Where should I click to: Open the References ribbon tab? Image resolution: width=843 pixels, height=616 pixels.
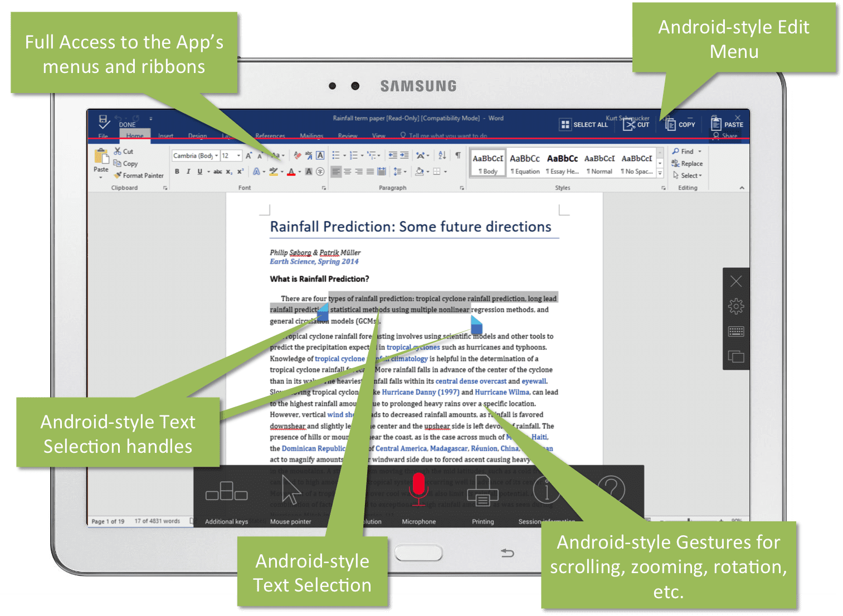pos(270,136)
